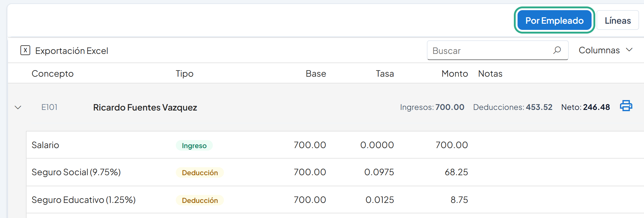Click the Exportación Excel button
Viewport: 644px width, 218px height.
[64, 50]
